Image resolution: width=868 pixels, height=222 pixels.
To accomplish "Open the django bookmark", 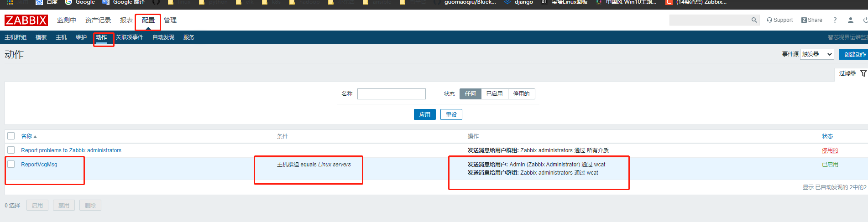I will pyautogui.click(x=518, y=2).
